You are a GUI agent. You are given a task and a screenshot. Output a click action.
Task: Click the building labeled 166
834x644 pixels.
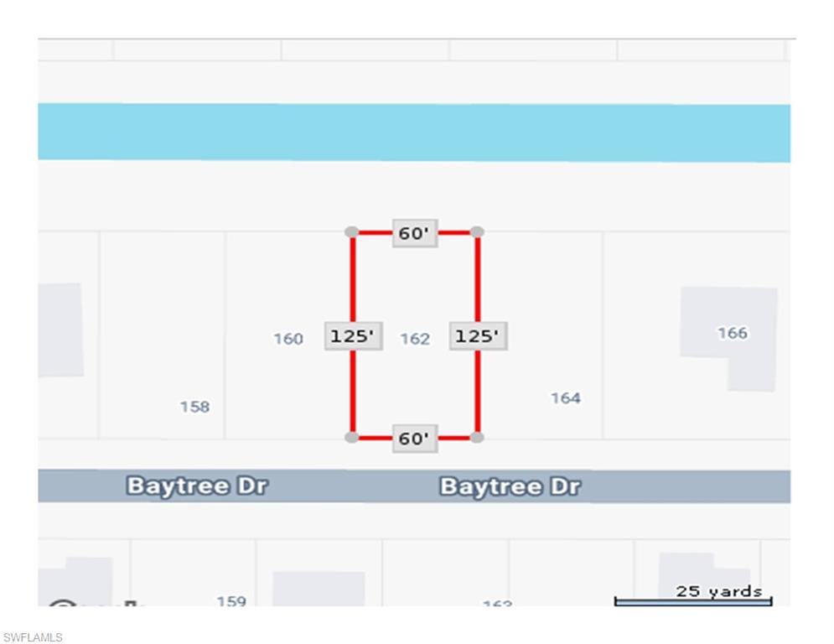click(731, 334)
